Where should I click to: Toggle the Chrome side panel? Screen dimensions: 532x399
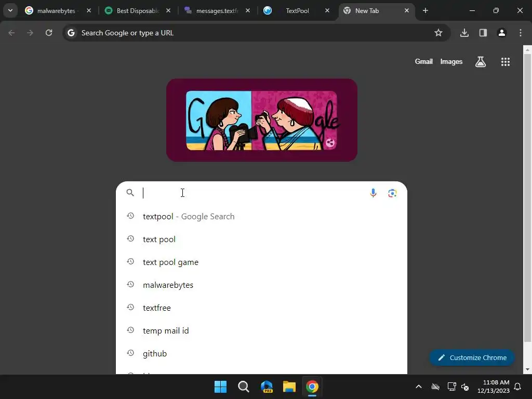coord(483,33)
